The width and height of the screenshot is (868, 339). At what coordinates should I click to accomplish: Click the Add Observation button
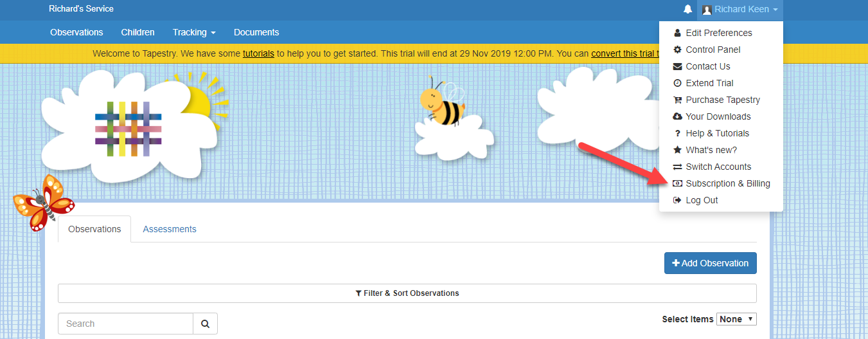click(711, 263)
